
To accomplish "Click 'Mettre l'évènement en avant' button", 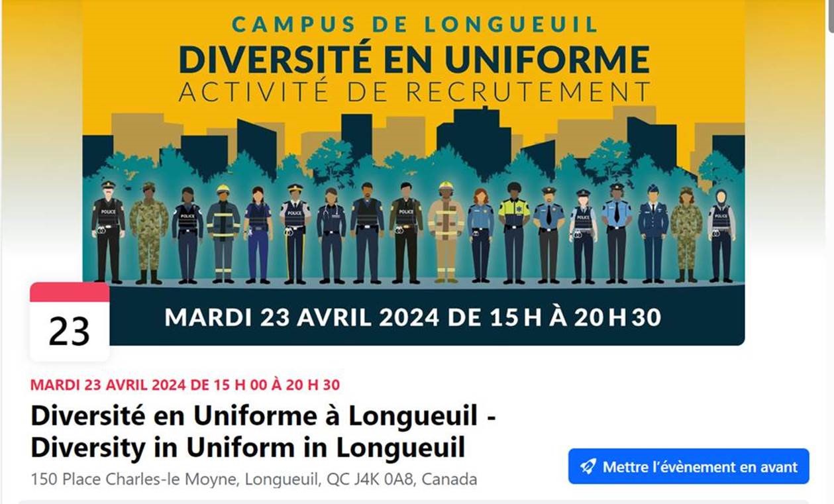I will [x=689, y=466].
